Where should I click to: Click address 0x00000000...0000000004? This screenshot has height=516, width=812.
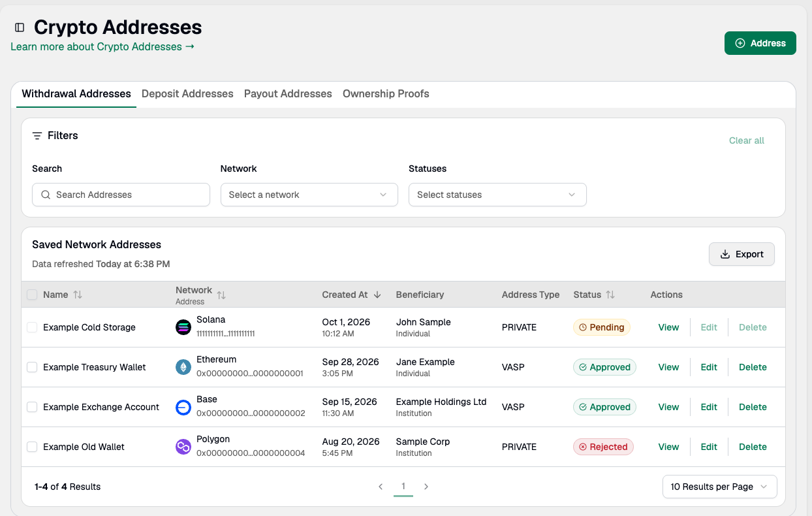[251, 453]
